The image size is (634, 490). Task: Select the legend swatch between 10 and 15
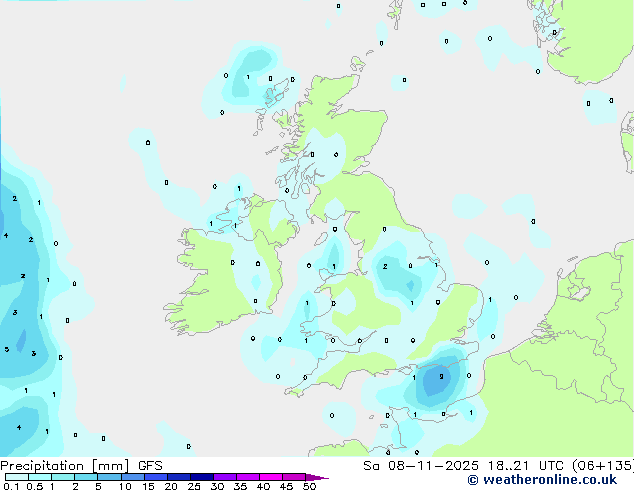tap(133, 477)
